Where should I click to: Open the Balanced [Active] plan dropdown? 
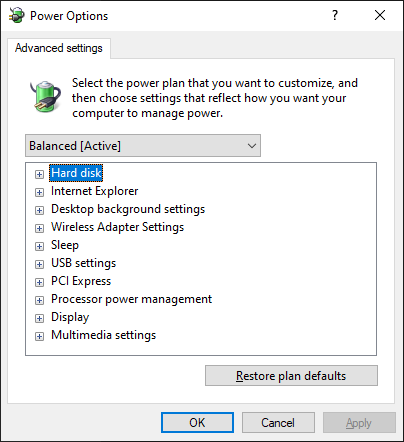click(x=143, y=146)
